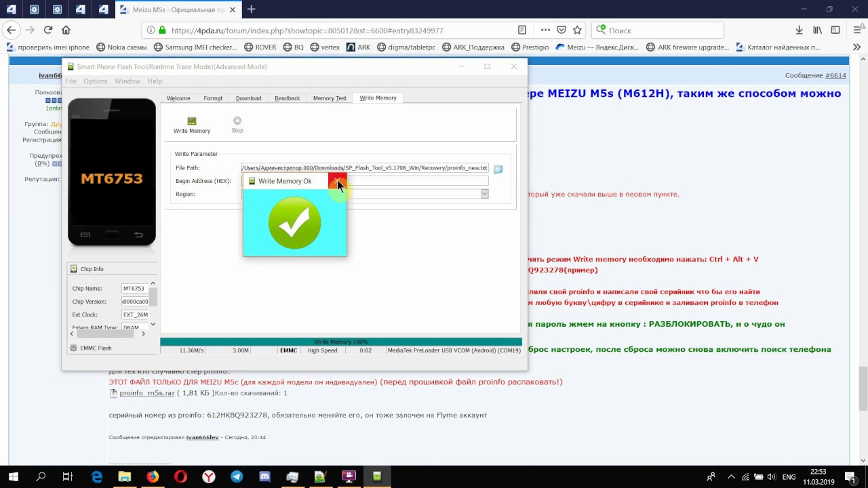Screen dimensions: 868x488
Task: Open Firefox reader view
Action: click(x=522, y=30)
